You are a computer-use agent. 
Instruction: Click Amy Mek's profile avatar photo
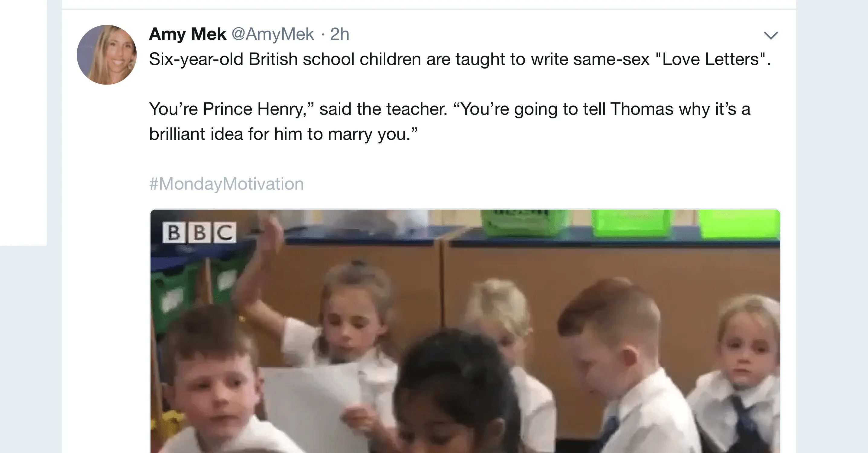click(106, 55)
